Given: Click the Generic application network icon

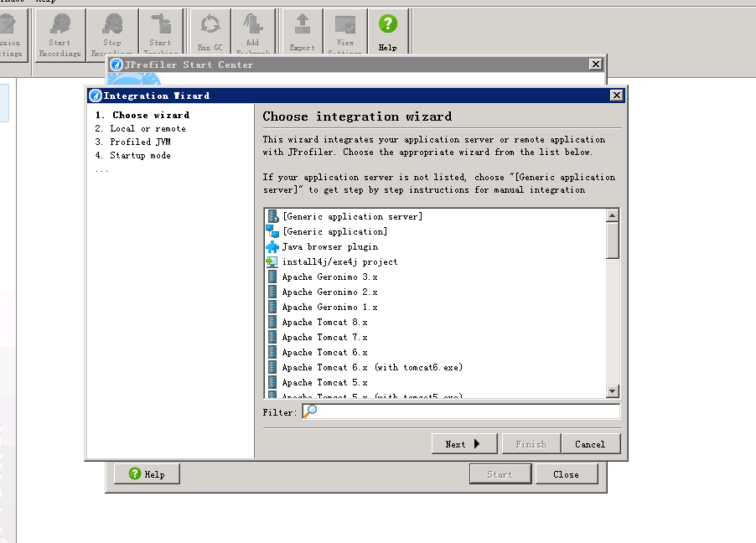Looking at the screenshot, I should click(272, 231).
